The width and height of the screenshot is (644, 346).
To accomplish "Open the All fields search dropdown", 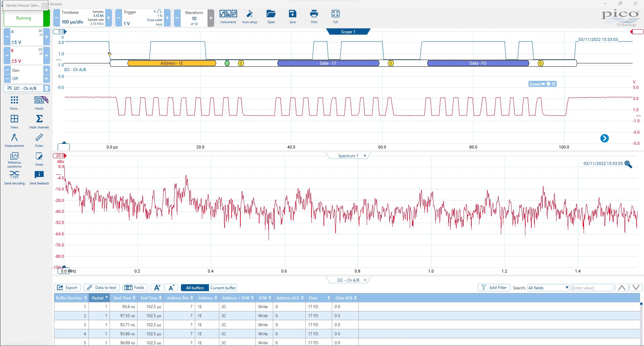I will (548, 288).
